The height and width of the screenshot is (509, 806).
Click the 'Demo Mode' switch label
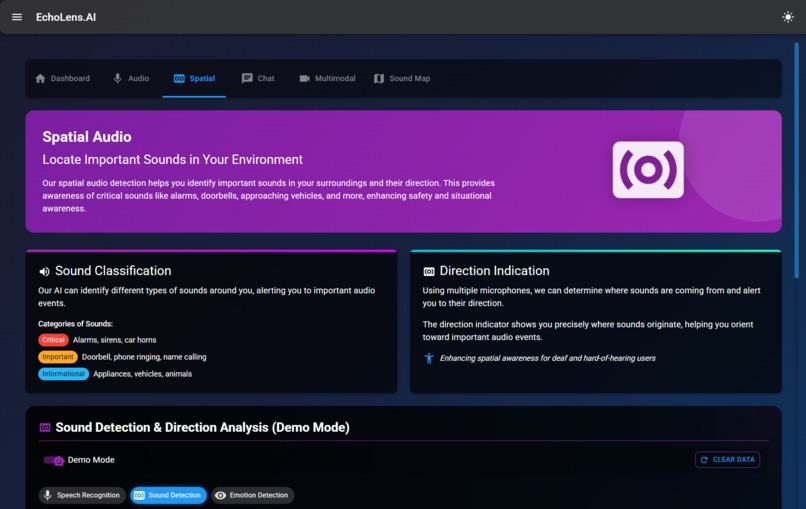tap(91, 460)
